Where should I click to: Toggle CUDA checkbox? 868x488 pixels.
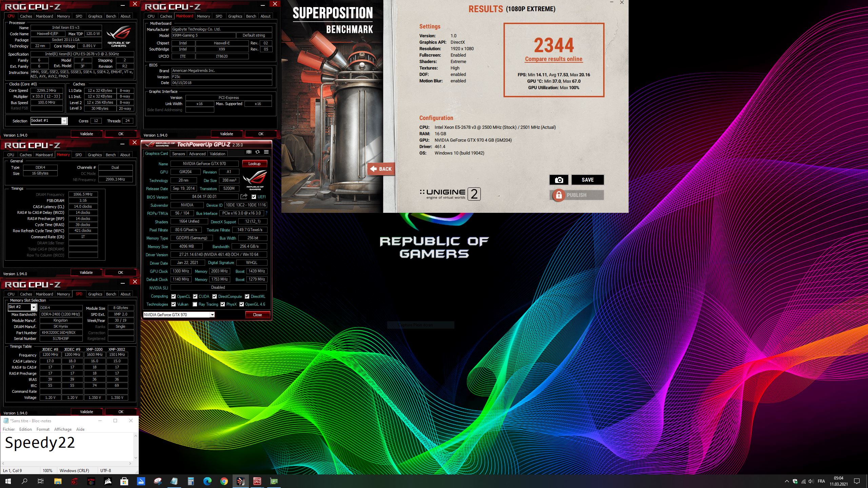pyautogui.click(x=195, y=296)
